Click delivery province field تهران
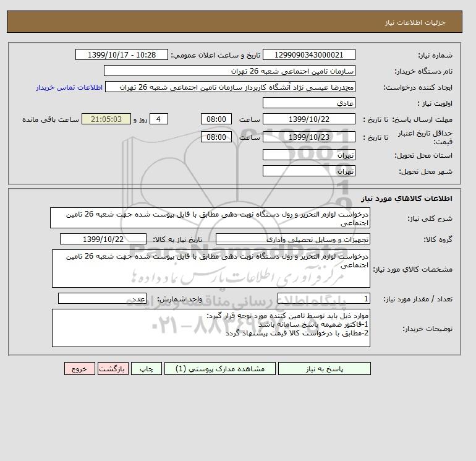This screenshot has width=476, height=461. point(308,155)
